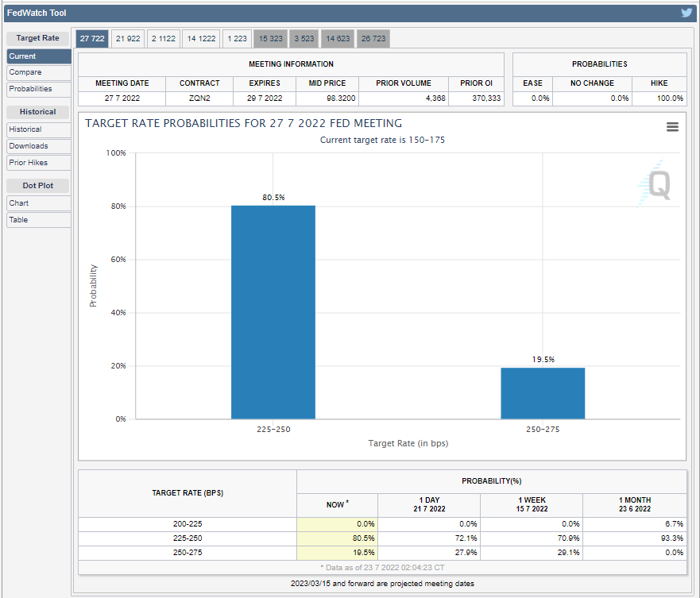The image size is (700, 598).
Task: Switch to the 21 922 meeting tab
Action: coord(127,38)
